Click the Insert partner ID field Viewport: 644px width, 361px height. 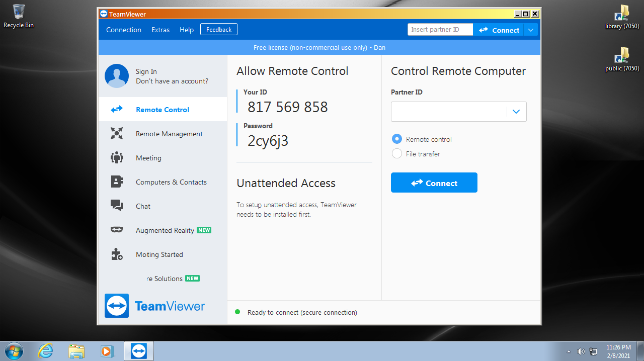440,30
